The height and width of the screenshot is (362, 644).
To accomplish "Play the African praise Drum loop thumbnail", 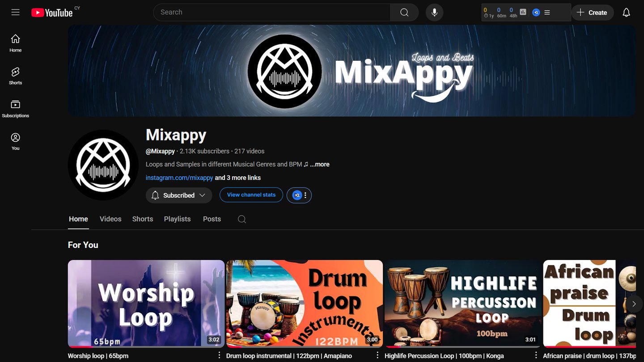I will 589,304.
